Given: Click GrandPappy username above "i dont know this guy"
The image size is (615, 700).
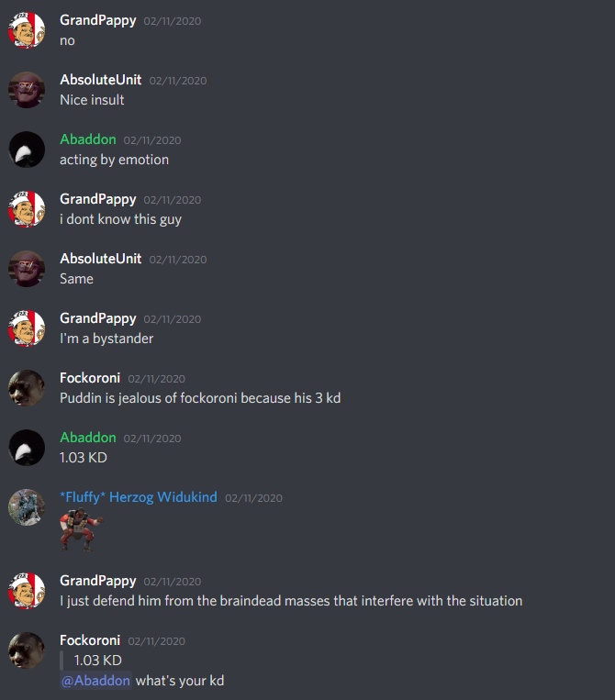Looking at the screenshot, I should pyautogui.click(x=98, y=199).
